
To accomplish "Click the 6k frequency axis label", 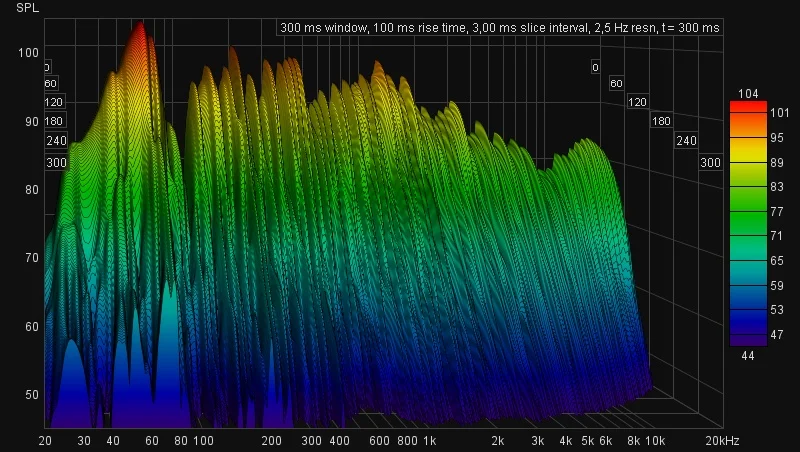I will [x=606, y=440].
